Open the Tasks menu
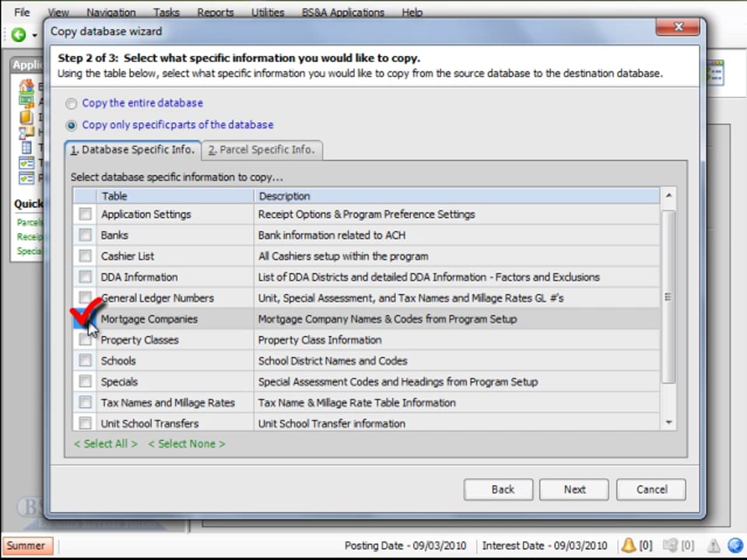Screen dimensions: 747x560 (x=167, y=12)
